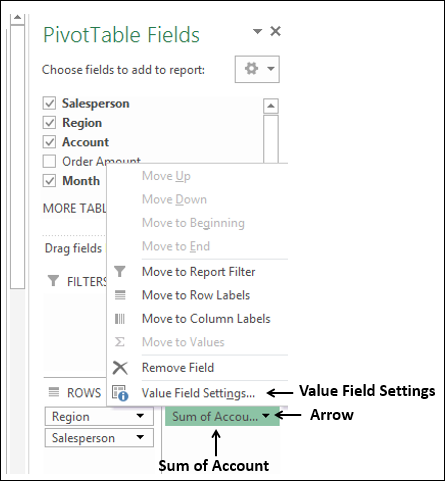This screenshot has height=481, width=445.
Task: Close the PivotTable Fields pane
Action: tap(275, 31)
